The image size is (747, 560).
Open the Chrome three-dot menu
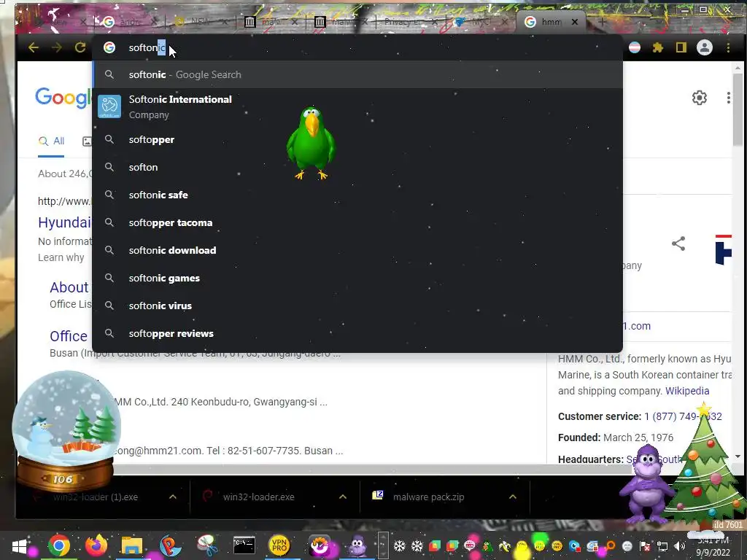[x=728, y=47]
